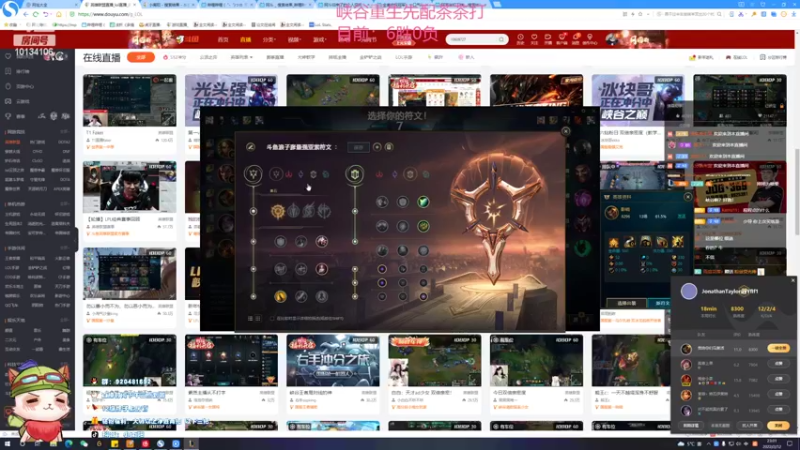Open the cloud gaming item in sidebar
The image size is (800, 450).
click(22, 102)
